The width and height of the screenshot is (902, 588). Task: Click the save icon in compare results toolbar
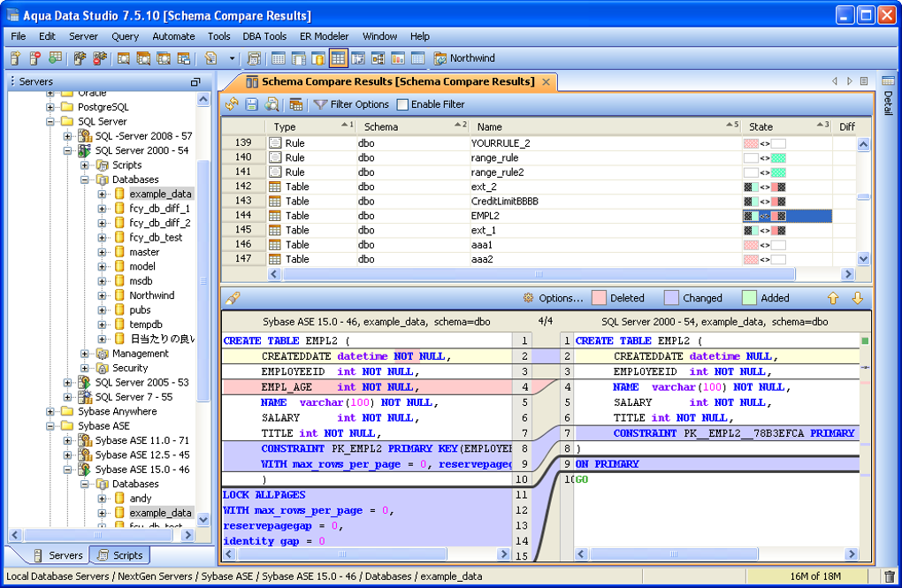pos(252,104)
